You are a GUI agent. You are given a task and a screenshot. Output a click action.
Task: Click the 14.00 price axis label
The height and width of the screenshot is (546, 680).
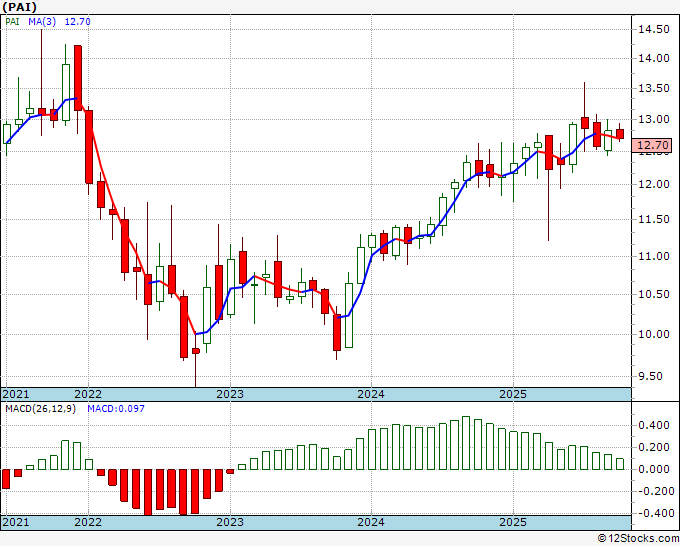click(x=654, y=59)
